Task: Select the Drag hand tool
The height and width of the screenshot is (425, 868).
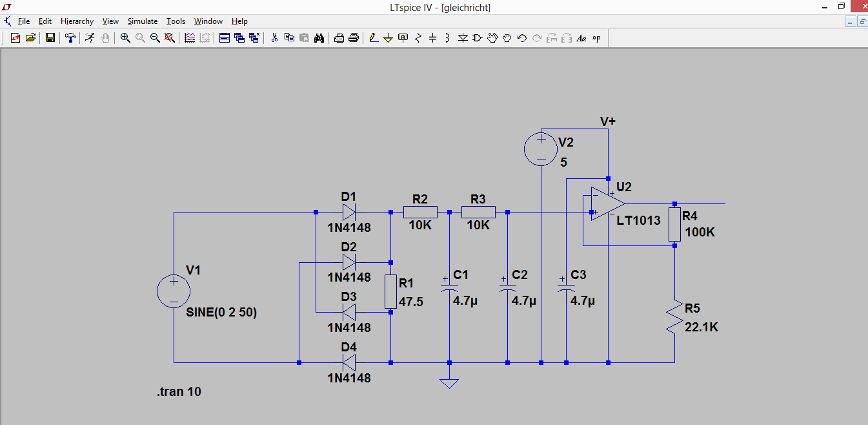Action: pos(507,38)
